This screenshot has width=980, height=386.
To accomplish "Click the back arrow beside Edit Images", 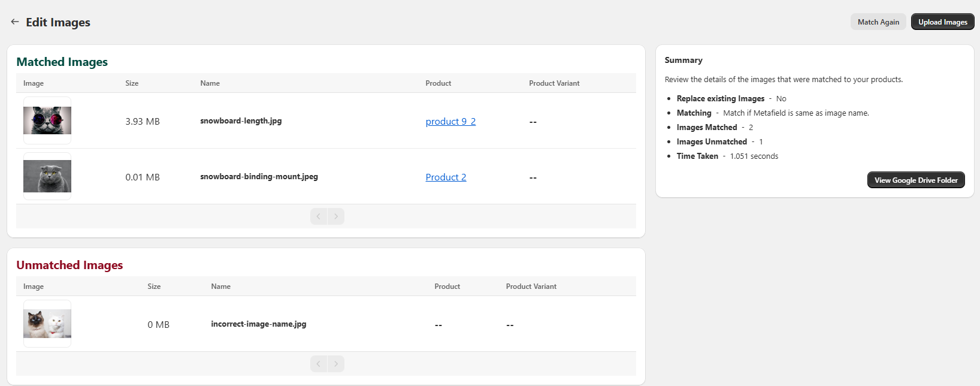I will pos(15,22).
